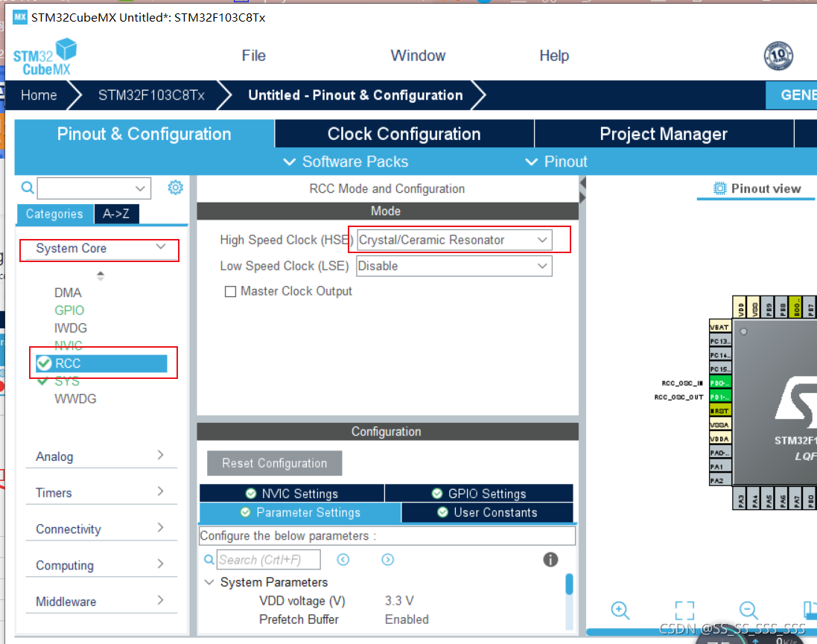Image resolution: width=817 pixels, height=644 pixels.
Task: Click the Reset Configuration button
Action: 275,463
